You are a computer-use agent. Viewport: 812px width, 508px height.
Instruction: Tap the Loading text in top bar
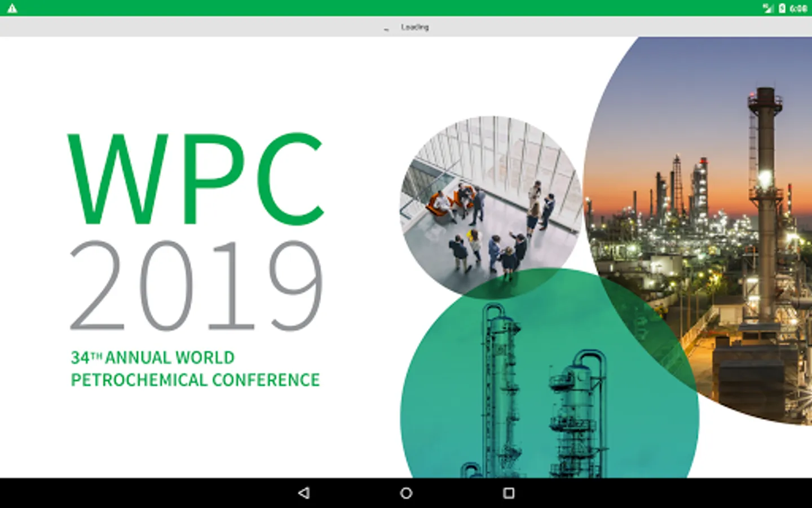point(415,27)
